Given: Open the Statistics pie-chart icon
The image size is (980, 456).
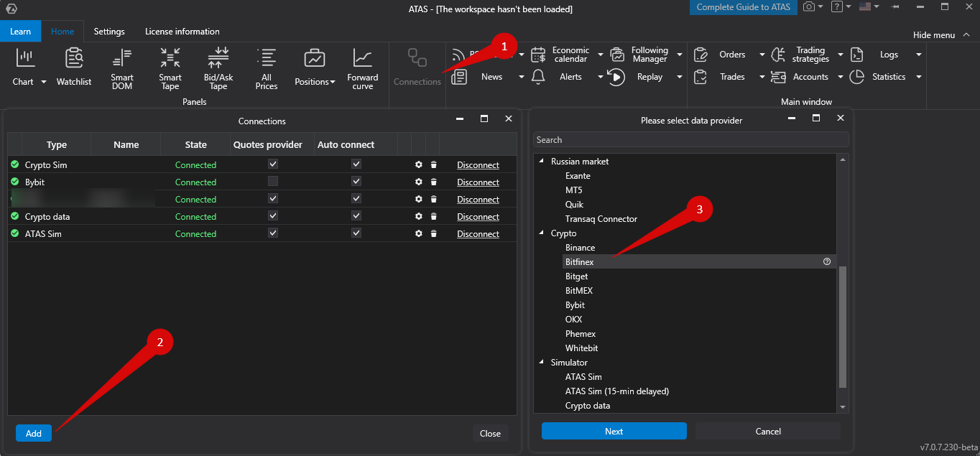Looking at the screenshot, I should click(856, 77).
